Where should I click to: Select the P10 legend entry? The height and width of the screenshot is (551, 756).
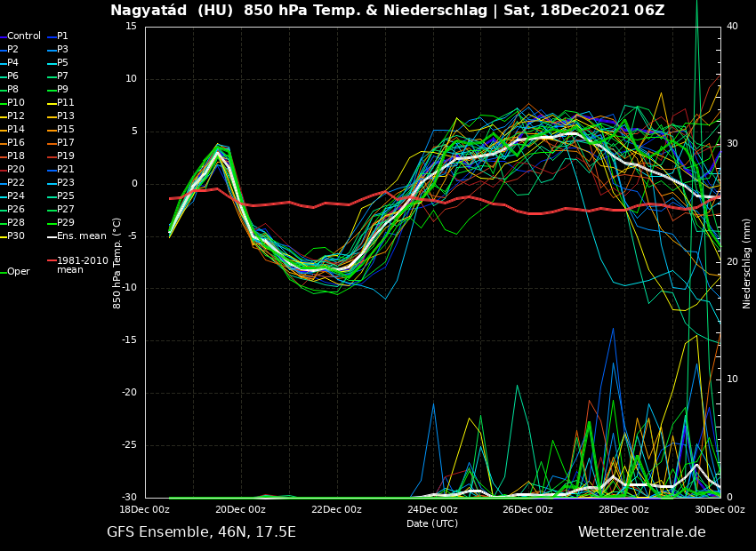coord(16,103)
